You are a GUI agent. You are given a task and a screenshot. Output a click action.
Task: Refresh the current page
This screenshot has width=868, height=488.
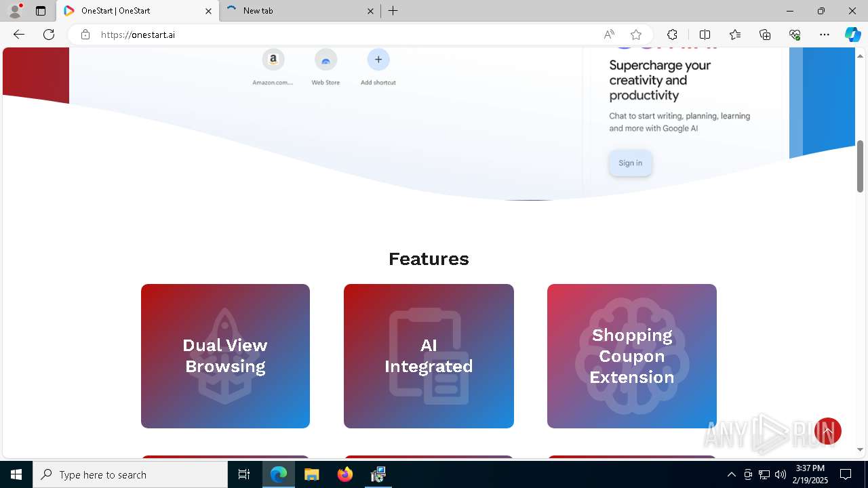pyautogui.click(x=49, y=35)
